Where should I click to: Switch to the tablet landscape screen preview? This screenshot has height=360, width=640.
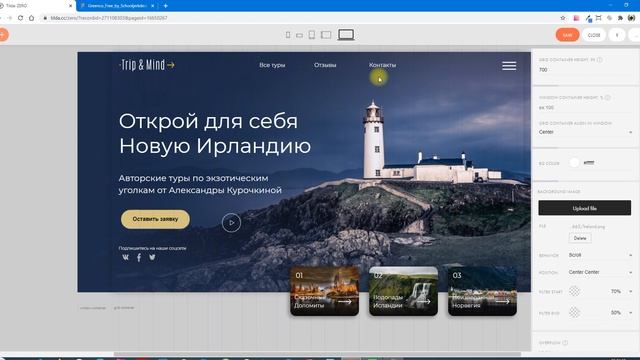(326, 35)
